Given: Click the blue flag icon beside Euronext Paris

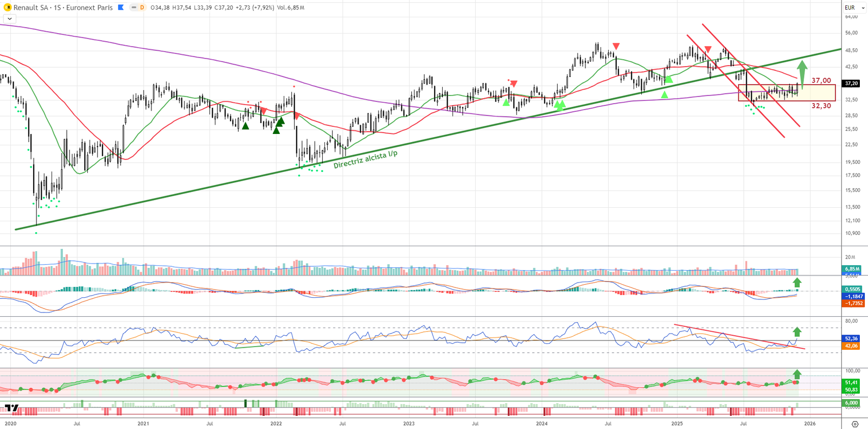Looking at the screenshot, I should point(120,8).
